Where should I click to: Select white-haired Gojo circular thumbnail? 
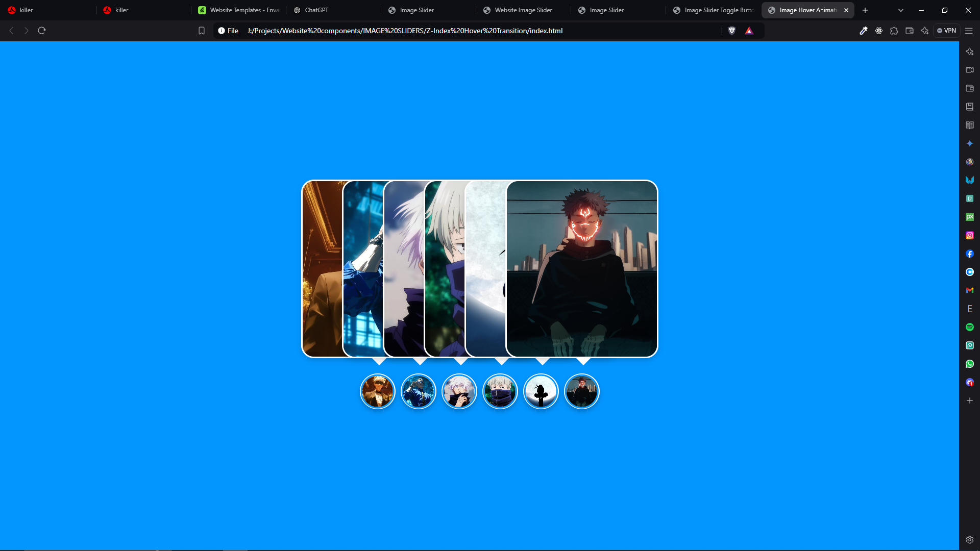click(459, 391)
